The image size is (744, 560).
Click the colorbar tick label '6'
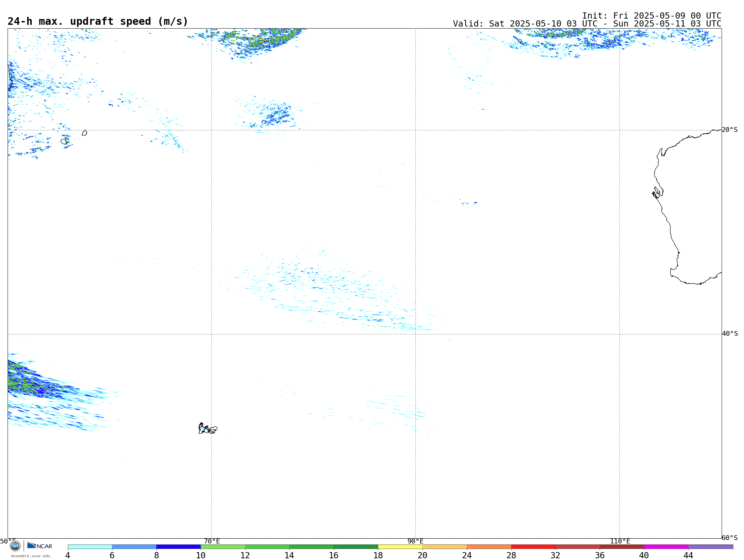tap(112, 555)
